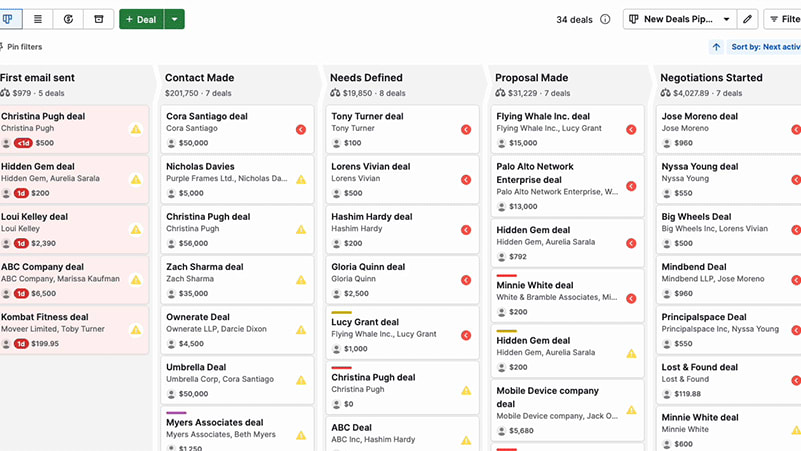Open the New Deals Pipeline dropdown
The height and width of the screenshot is (451, 801).
(680, 19)
